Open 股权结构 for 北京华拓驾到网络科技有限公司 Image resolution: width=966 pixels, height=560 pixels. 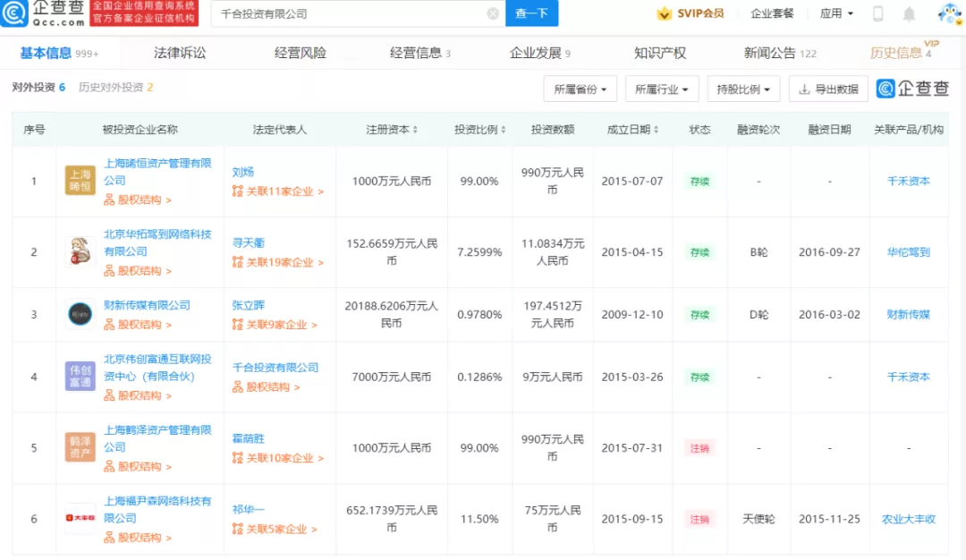pos(138,270)
